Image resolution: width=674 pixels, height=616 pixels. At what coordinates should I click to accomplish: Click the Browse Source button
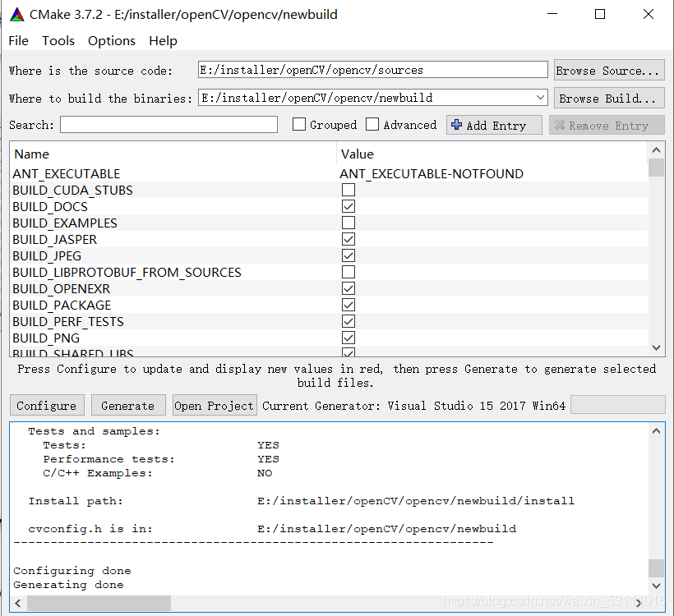click(x=608, y=70)
